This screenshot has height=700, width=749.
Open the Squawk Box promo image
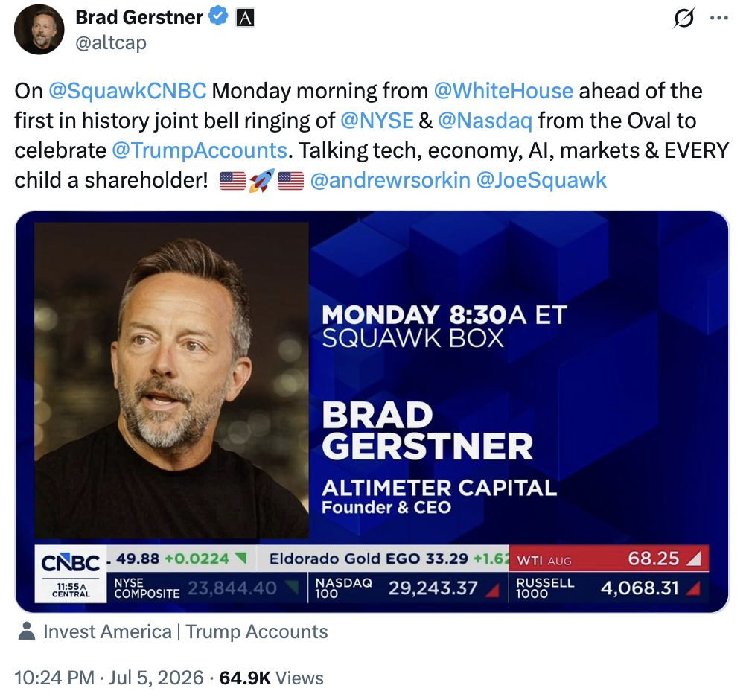coord(372,412)
